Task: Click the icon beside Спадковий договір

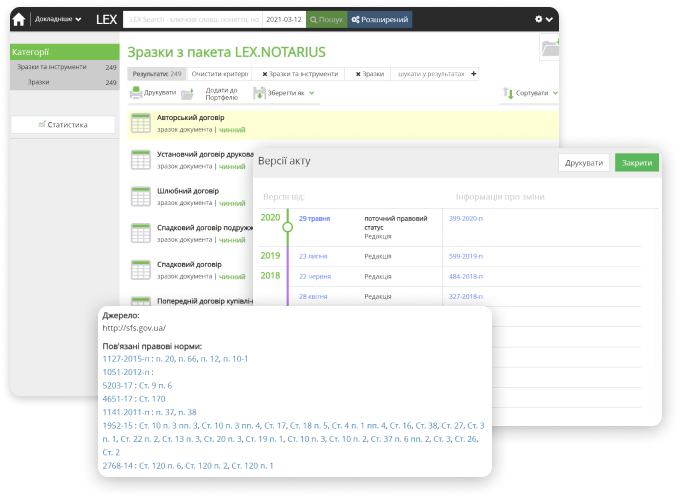Action: pyautogui.click(x=140, y=270)
